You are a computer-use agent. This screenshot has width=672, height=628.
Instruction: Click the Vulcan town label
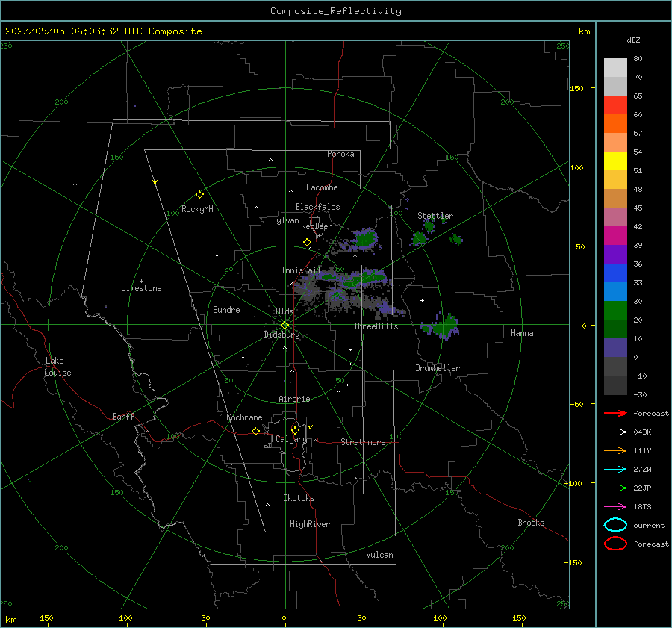pyautogui.click(x=379, y=555)
